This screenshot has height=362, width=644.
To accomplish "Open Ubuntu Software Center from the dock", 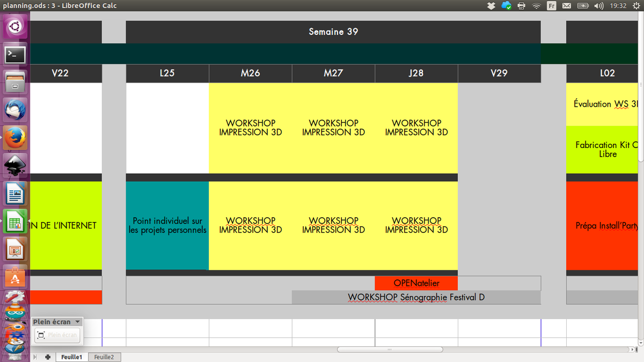I will [x=14, y=277].
